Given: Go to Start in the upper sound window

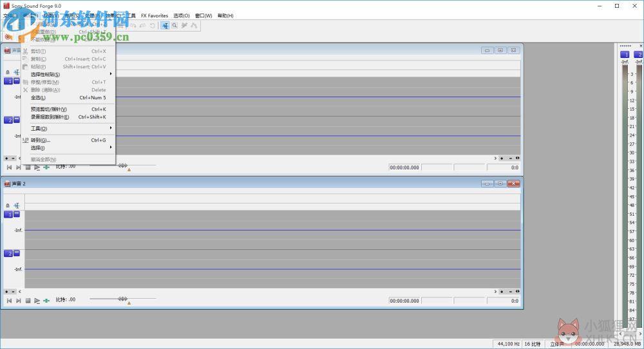Looking at the screenshot, I should point(9,167).
